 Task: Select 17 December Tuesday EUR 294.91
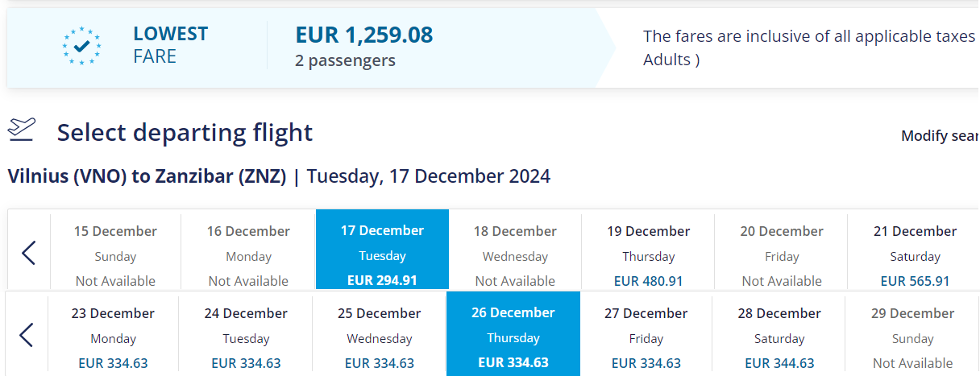[382, 250]
